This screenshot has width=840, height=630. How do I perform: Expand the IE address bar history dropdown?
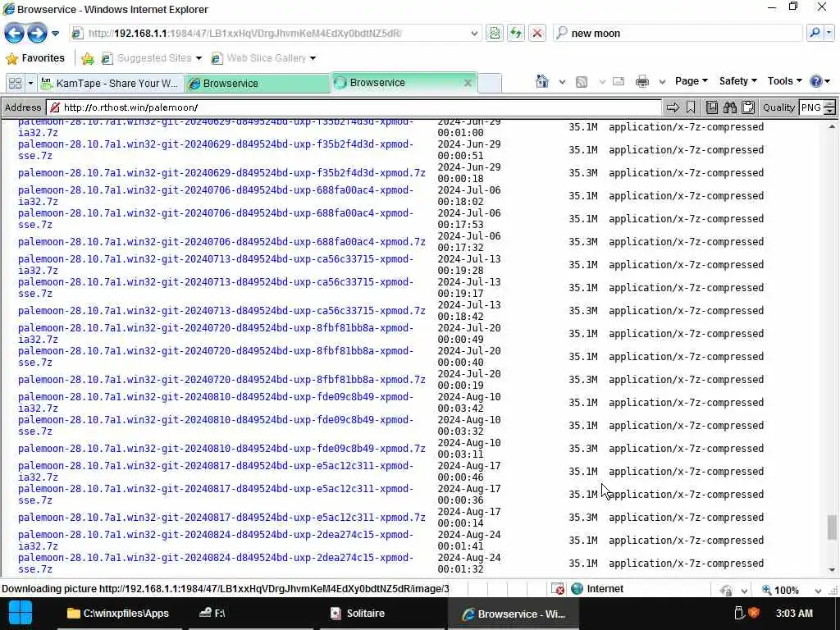click(474, 33)
